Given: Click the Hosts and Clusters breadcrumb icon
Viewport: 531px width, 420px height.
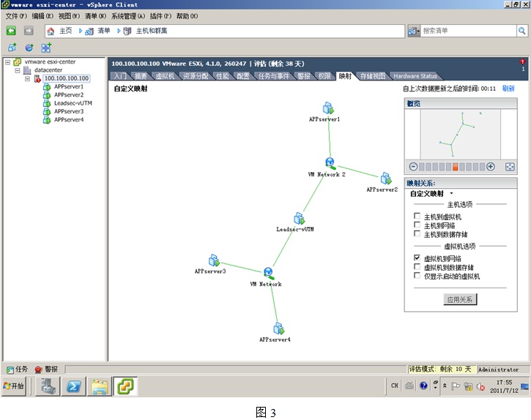Looking at the screenshot, I should [x=127, y=31].
